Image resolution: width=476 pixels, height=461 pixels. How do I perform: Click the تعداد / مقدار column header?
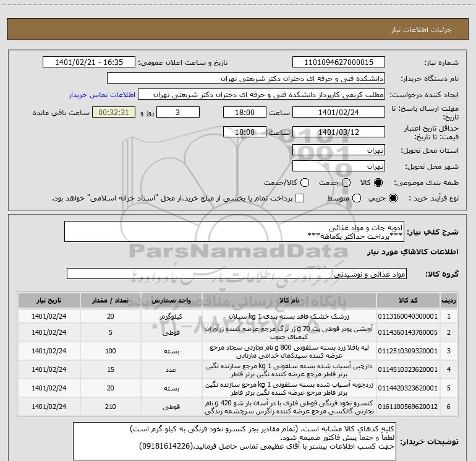[x=111, y=301]
